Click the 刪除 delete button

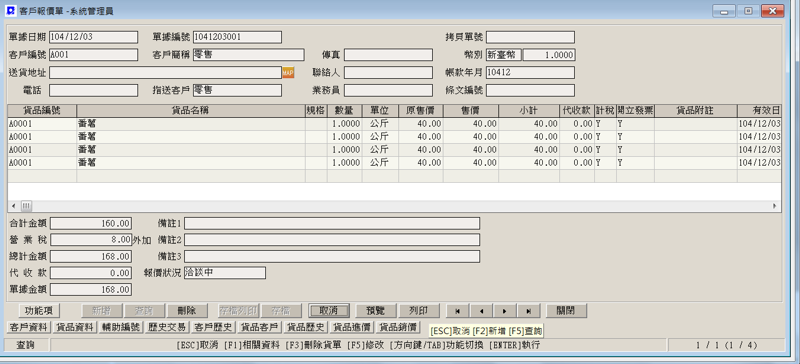pyautogui.click(x=188, y=310)
